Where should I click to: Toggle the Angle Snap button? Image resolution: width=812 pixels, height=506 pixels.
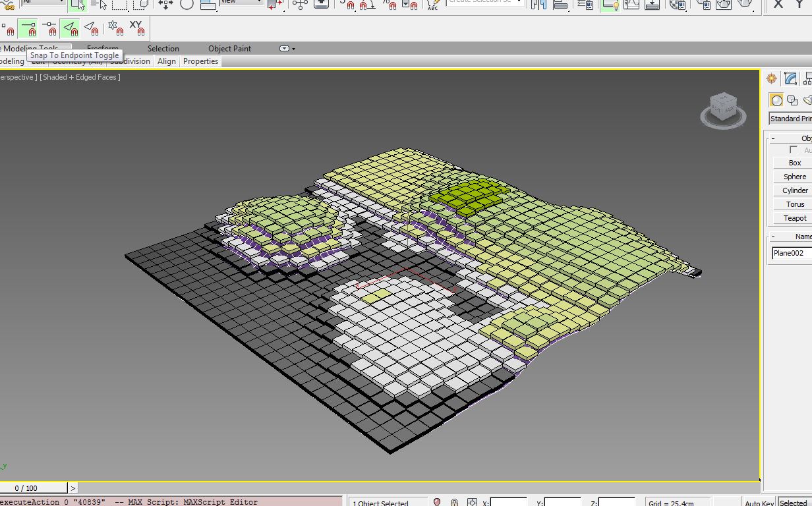tap(368, 5)
